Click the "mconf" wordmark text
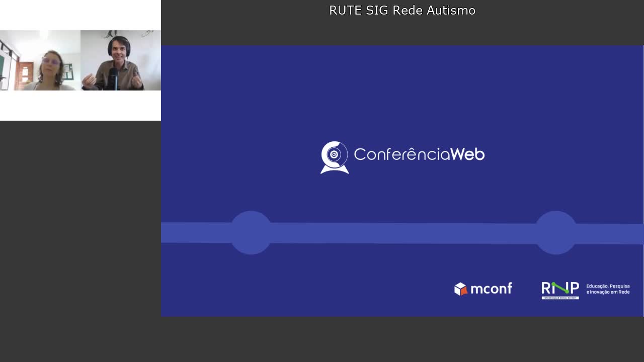The image size is (644, 362). (491, 289)
